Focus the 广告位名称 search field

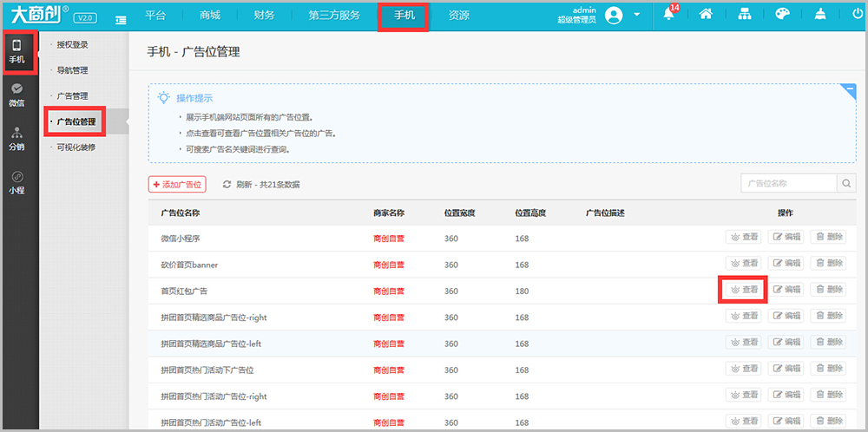pos(789,183)
